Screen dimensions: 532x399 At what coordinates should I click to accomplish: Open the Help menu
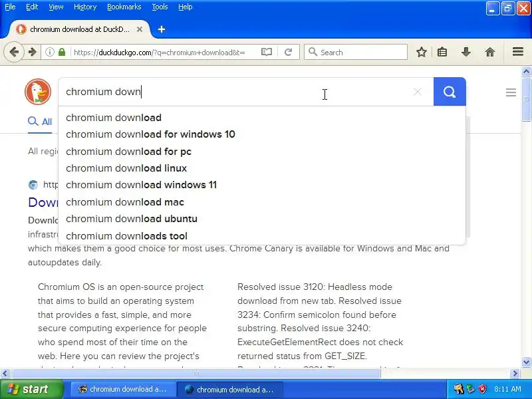click(186, 7)
